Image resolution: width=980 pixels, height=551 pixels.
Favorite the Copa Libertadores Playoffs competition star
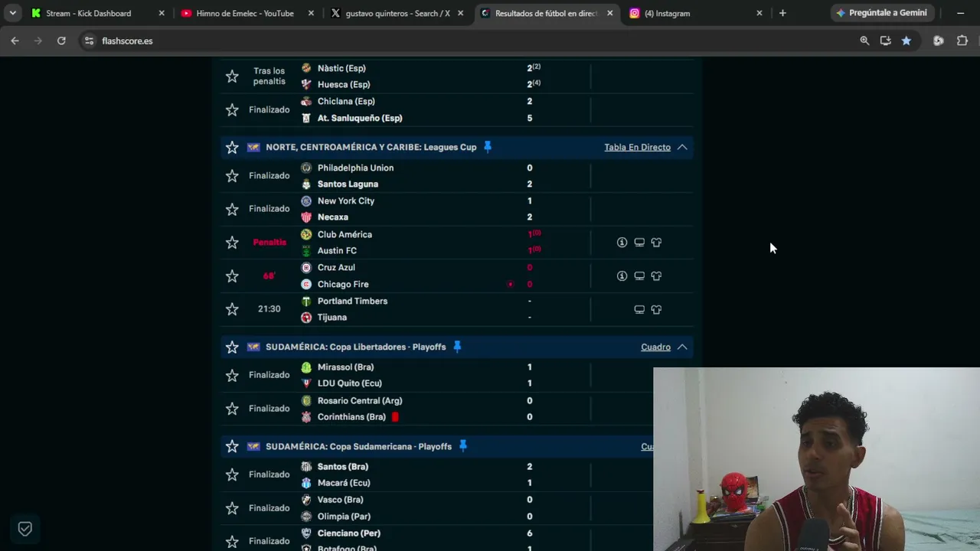232,347
